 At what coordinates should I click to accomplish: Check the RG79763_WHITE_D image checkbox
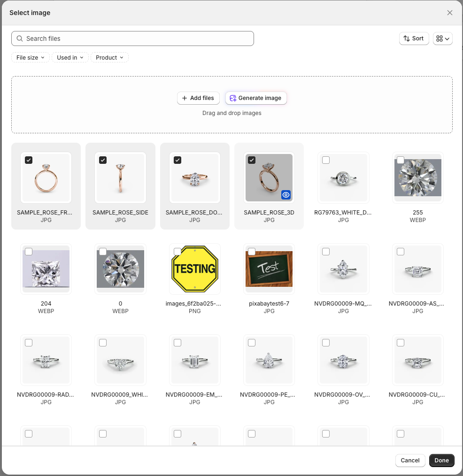click(x=326, y=160)
